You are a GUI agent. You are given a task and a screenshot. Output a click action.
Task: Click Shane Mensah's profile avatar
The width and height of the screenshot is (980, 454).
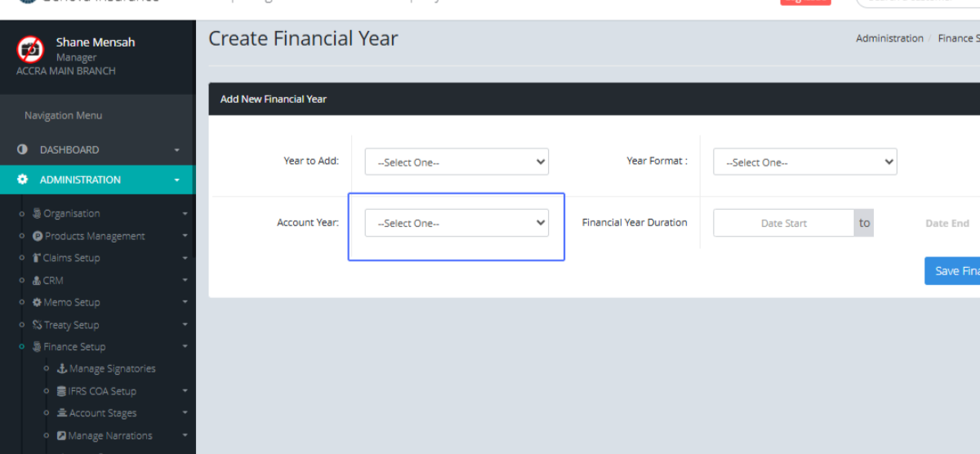click(30, 49)
